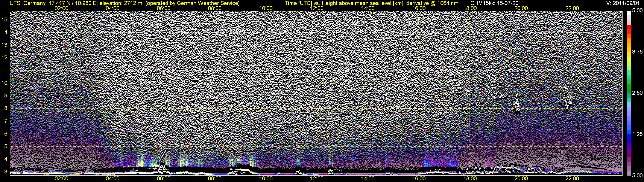Screen dimensions: 644x182
Task: Click the 12 km height axis label
Action: pos(5,58)
